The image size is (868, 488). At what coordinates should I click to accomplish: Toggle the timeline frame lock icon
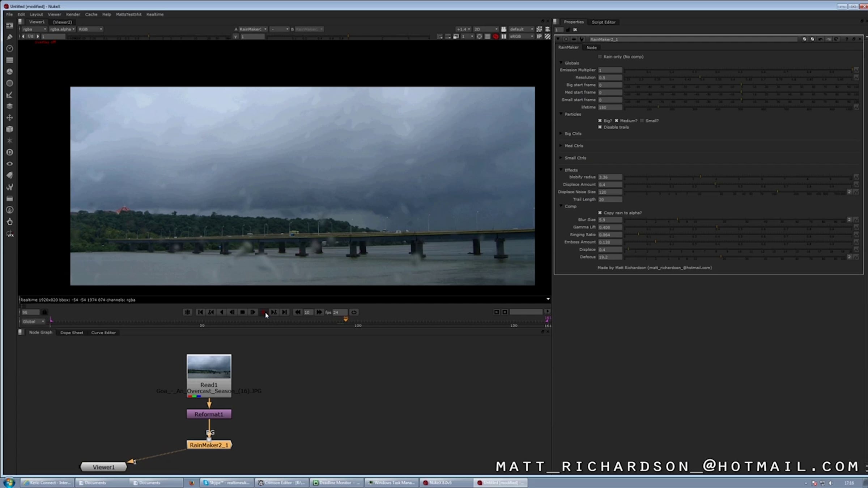coord(44,312)
